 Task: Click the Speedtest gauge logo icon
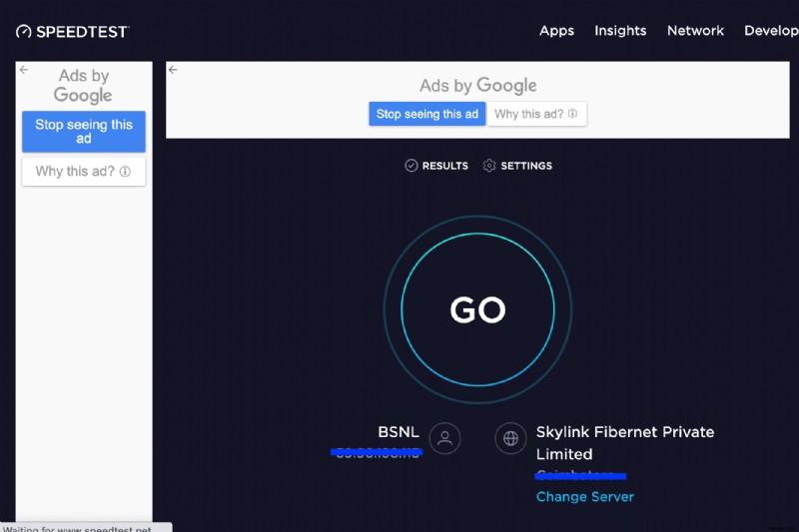24,32
